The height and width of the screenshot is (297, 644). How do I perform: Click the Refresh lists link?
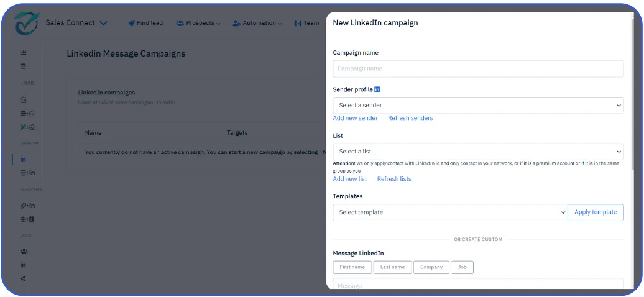(394, 179)
